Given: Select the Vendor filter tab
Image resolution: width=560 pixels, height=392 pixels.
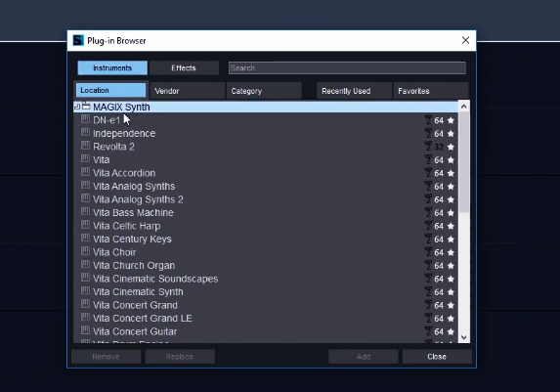Looking at the screenshot, I should pos(188,91).
